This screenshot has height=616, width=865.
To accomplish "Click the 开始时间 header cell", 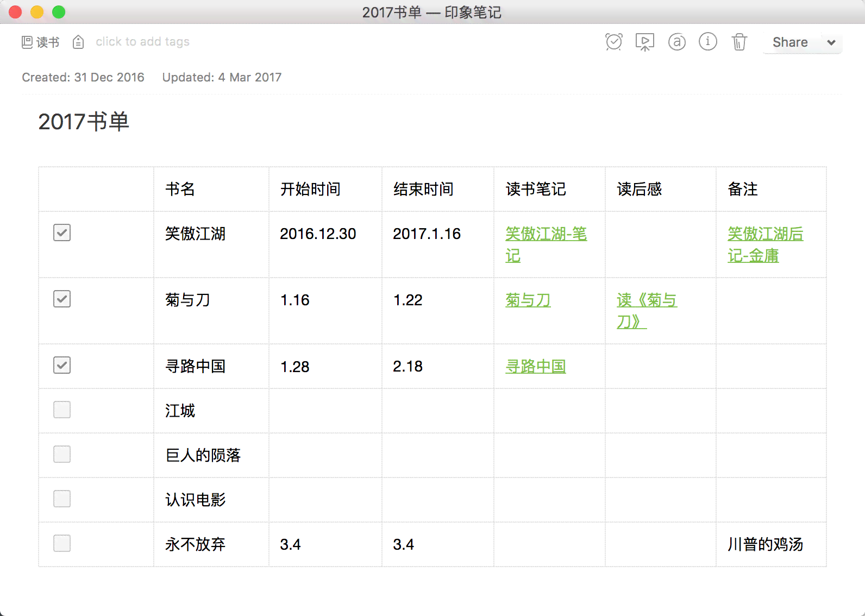I will tap(325, 189).
